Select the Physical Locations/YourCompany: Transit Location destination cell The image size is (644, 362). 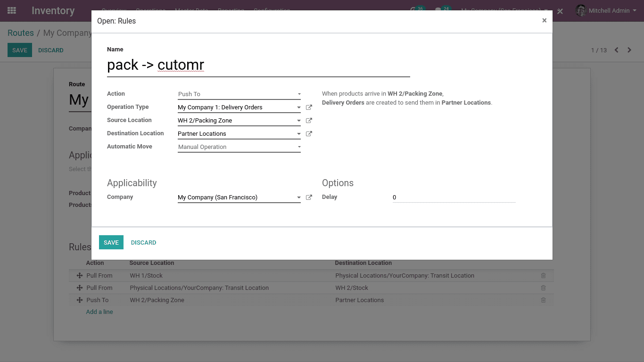click(405, 275)
